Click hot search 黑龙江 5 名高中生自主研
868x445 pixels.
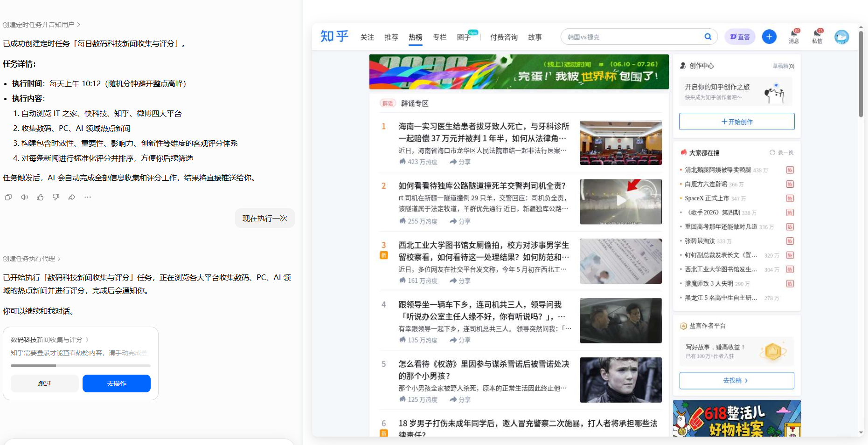click(721, 298)
